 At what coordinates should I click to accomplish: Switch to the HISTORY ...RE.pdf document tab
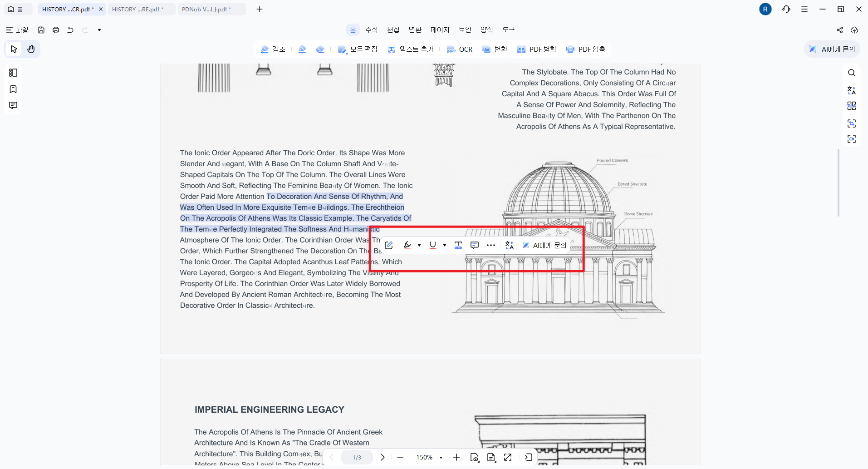(x=142, y=9)
